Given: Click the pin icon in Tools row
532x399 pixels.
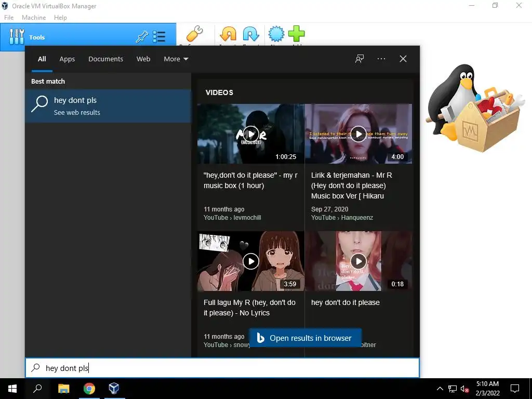Looking at the screenshot, I should 142,37.
